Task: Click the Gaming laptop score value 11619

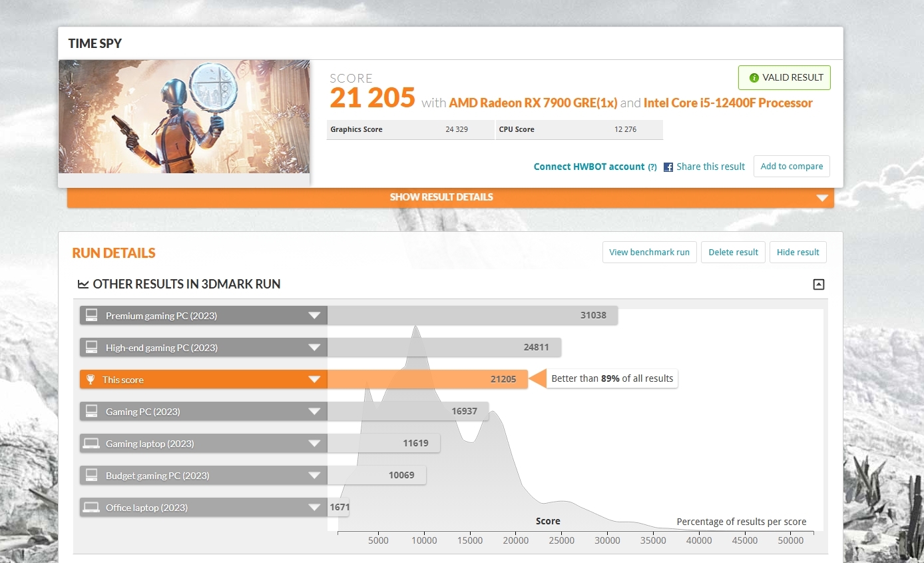Action: point(415,443)
